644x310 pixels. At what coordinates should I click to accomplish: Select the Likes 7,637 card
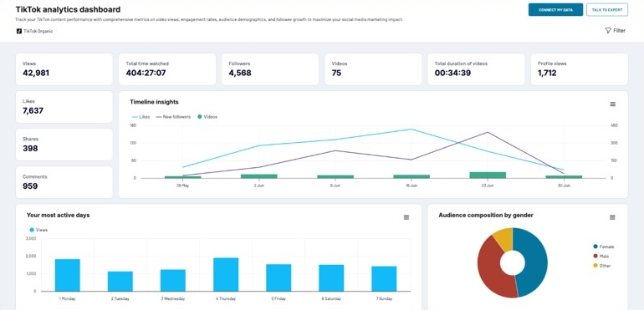click(64, 107)
